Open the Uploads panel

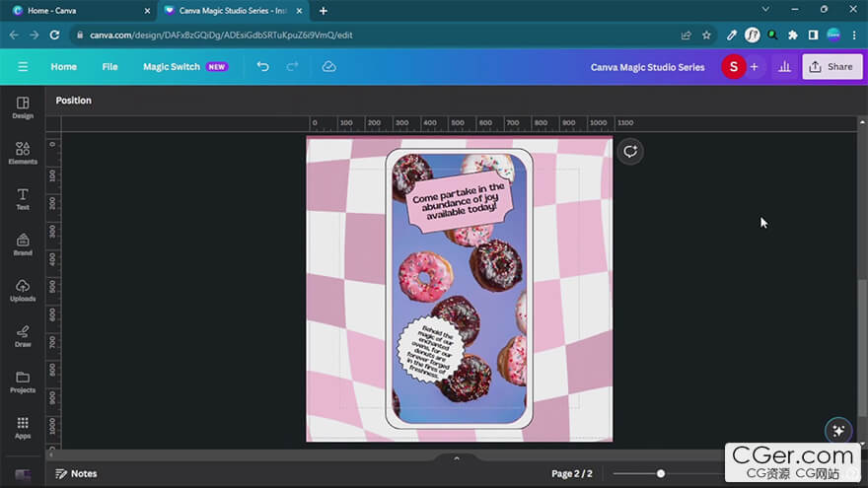23,290
